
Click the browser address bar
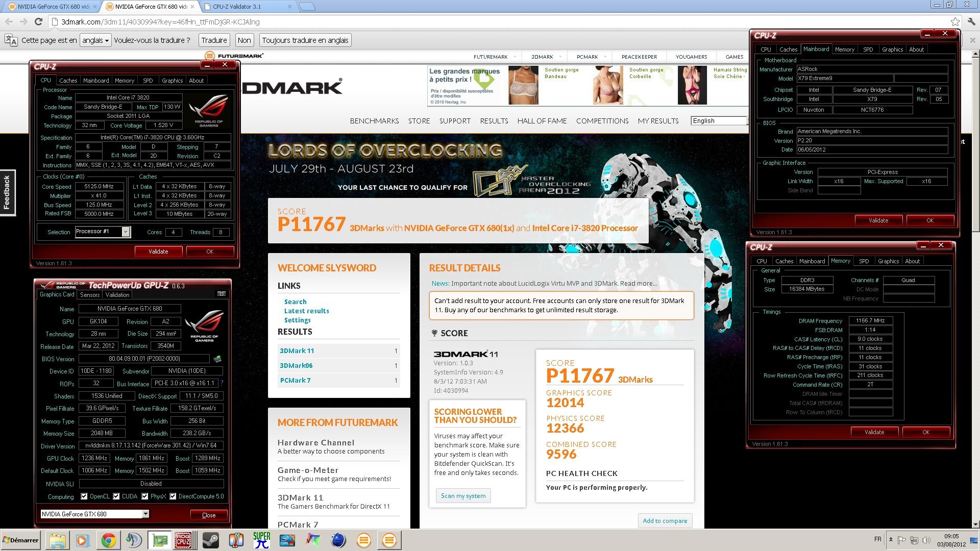[x=500, y=22]
